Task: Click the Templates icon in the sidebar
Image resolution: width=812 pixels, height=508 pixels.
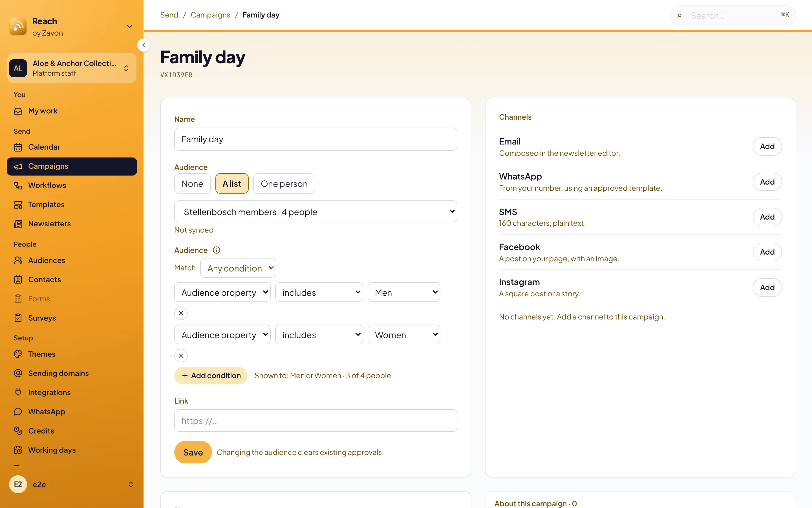Action: [18, 205]
